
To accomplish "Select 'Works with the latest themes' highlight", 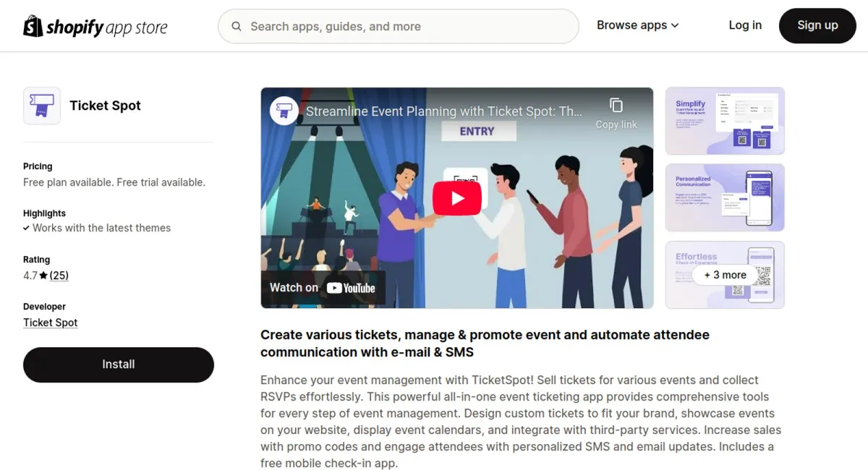I will [102, 228].
